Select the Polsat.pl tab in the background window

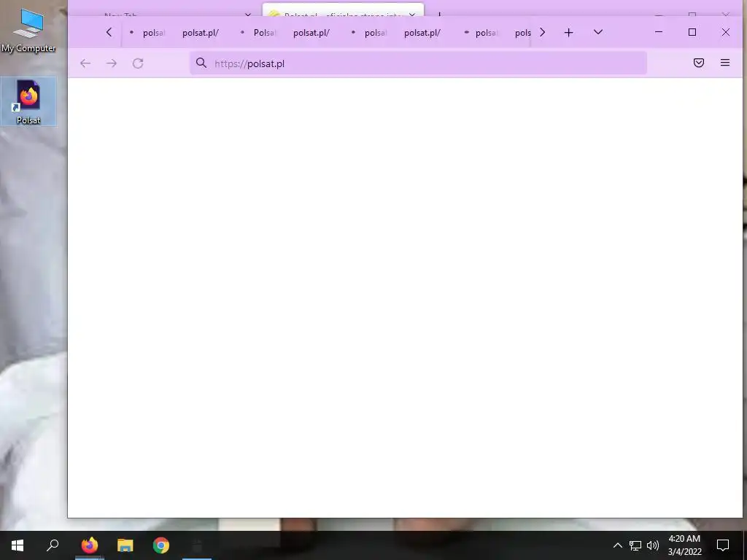(x=343, y=10)
